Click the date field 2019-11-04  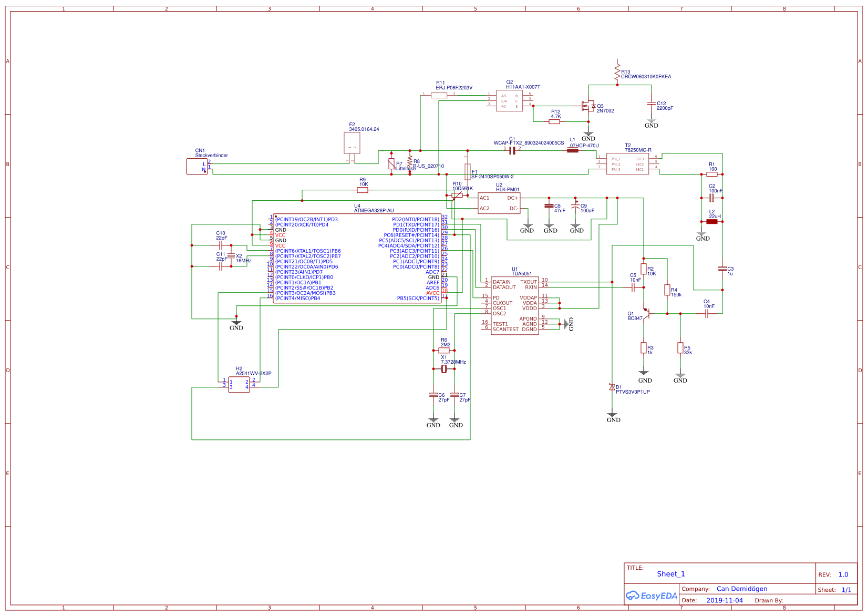point(723,600)
